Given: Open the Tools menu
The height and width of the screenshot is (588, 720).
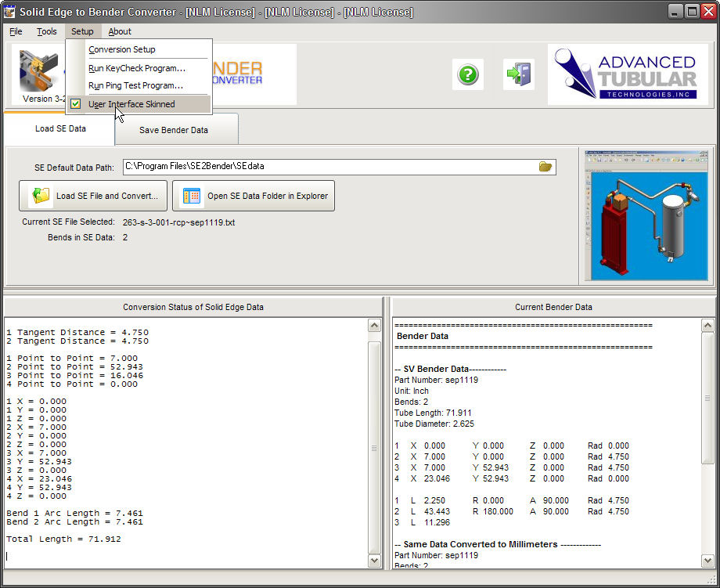Looking at the screenshot, I should [47, 31].
